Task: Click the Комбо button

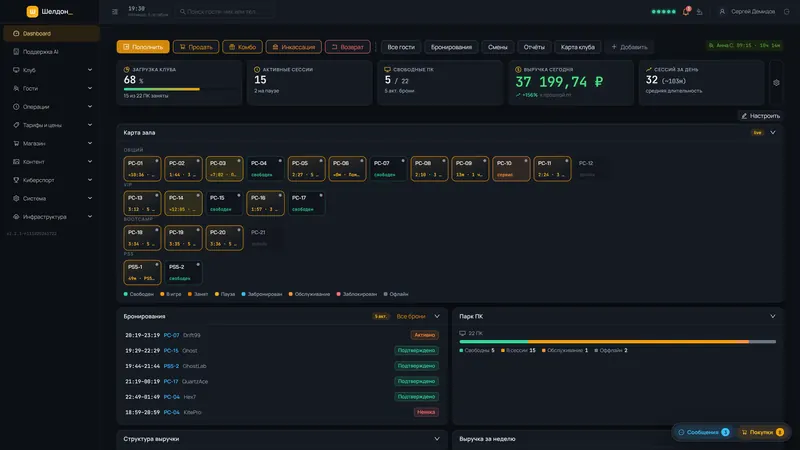Action: pyautogui.click(x=242, y=47)
